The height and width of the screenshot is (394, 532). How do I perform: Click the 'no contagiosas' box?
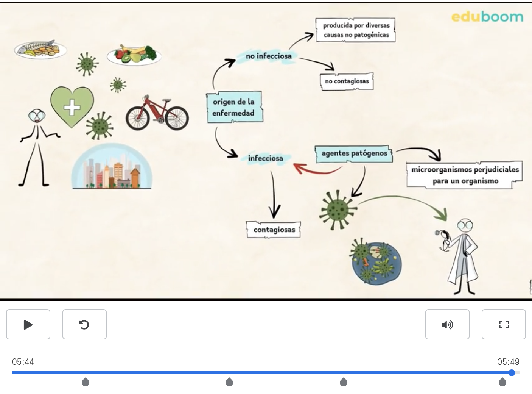pos(347,81)
